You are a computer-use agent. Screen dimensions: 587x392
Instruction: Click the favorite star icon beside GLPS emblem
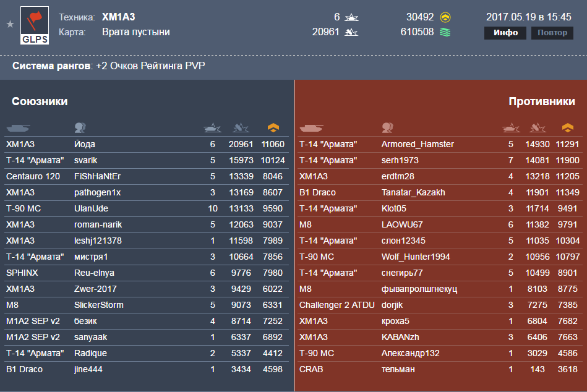click(10, 24)
